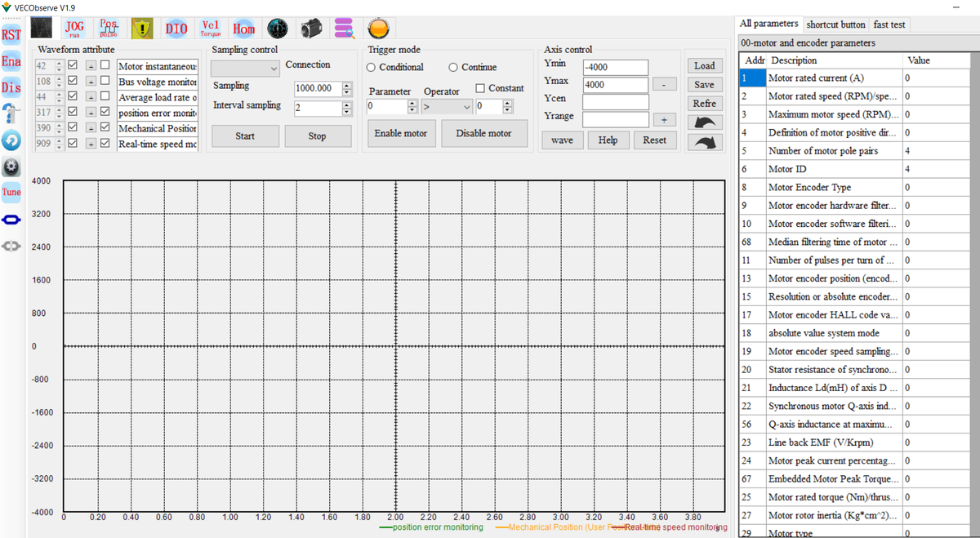Open the DIO toolbar icon
This screenshot has width=980, height=538.
[x=176, y=29]
